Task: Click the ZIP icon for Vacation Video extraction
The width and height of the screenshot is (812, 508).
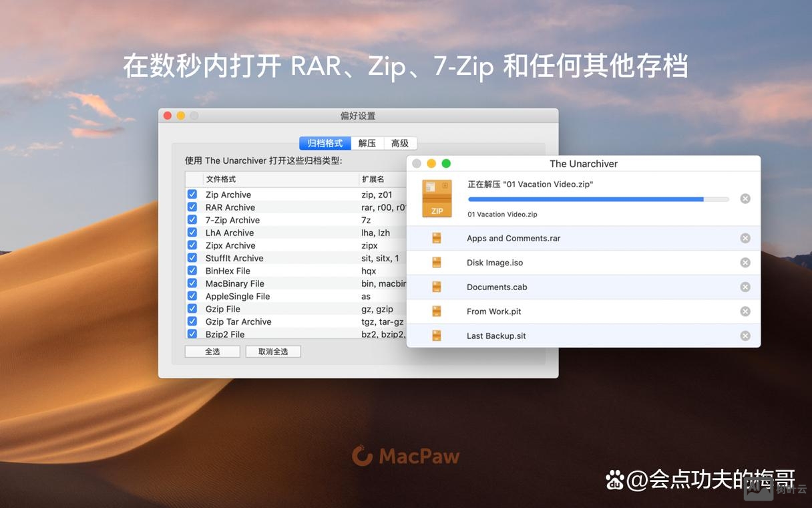Action: point(436,198)
